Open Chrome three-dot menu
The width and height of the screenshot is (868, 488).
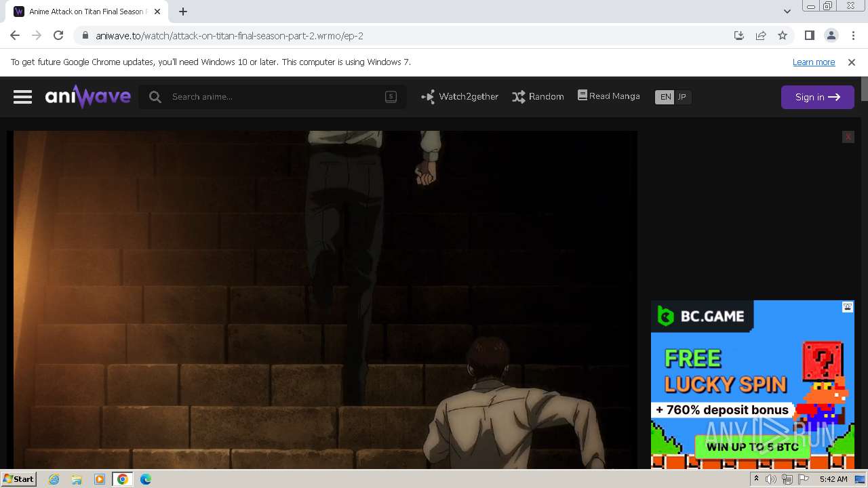pyautogui.click(x=853, y=35)
